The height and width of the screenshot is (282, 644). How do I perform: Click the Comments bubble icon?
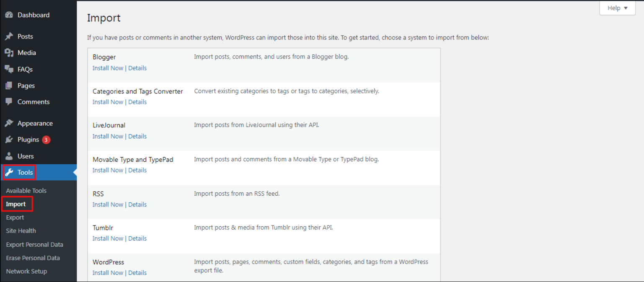click(9, 102)
